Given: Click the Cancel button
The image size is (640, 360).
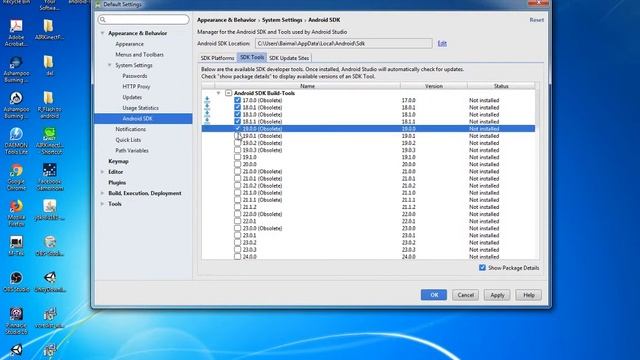Looking at the screenshot, I should [x=465, y=295].
